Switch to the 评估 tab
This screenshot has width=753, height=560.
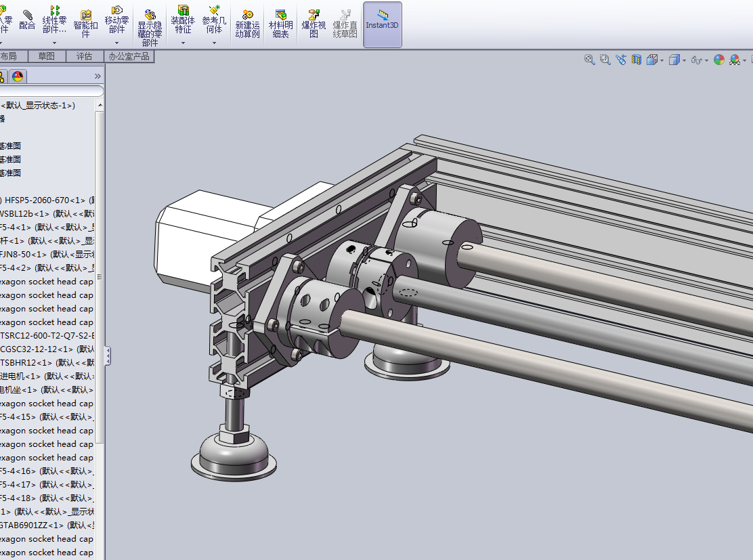84,57
